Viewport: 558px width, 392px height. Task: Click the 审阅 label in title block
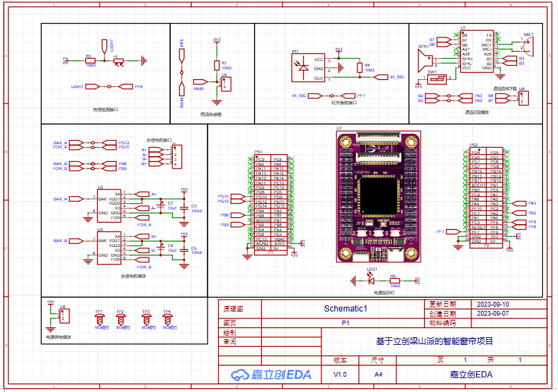(230, 342)
